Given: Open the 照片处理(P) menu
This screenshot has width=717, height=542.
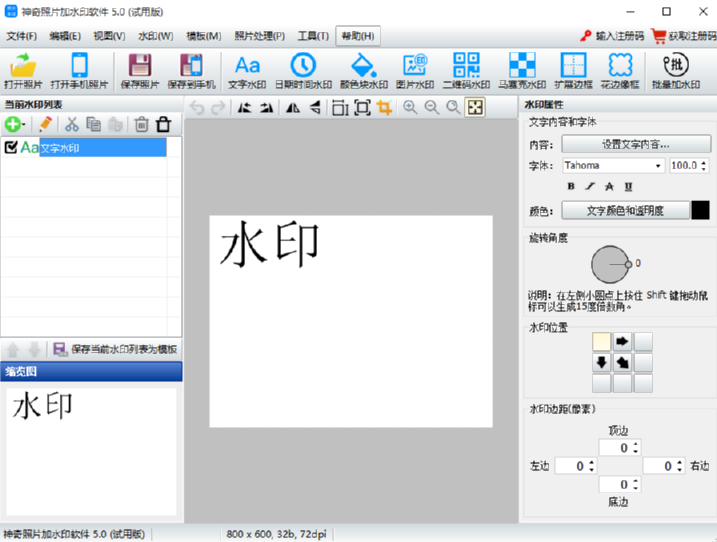Looking at the screenshot, I should pyautogui.click(x=259, y=36).
